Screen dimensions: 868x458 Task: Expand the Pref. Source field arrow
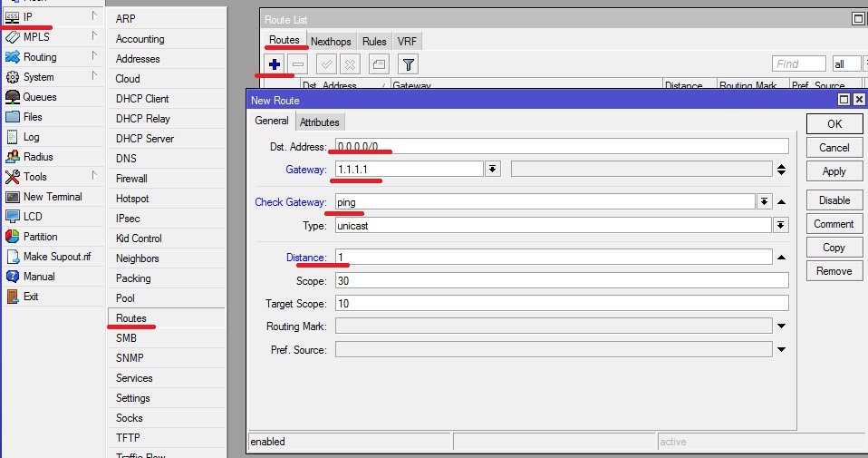click(781, 349)
